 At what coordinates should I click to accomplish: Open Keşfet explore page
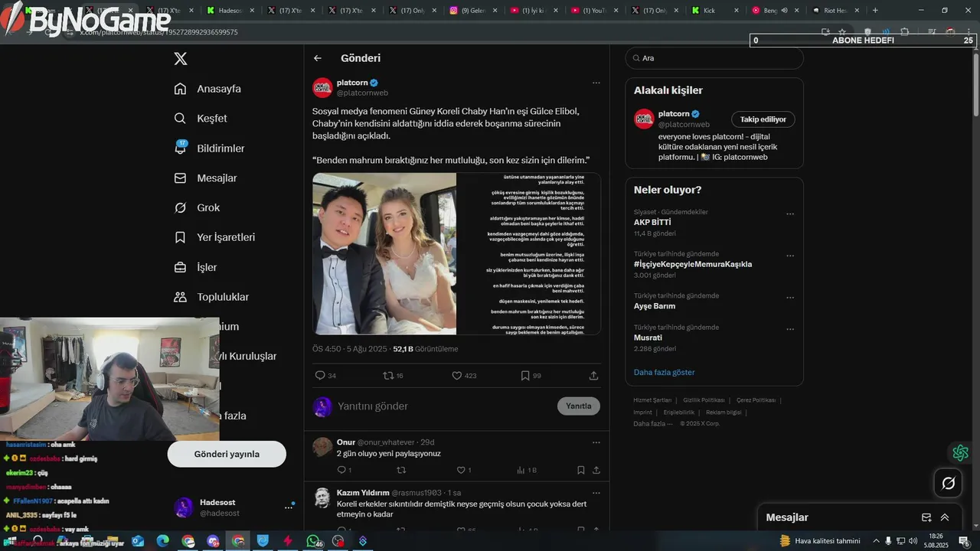(x=201, y=119)
